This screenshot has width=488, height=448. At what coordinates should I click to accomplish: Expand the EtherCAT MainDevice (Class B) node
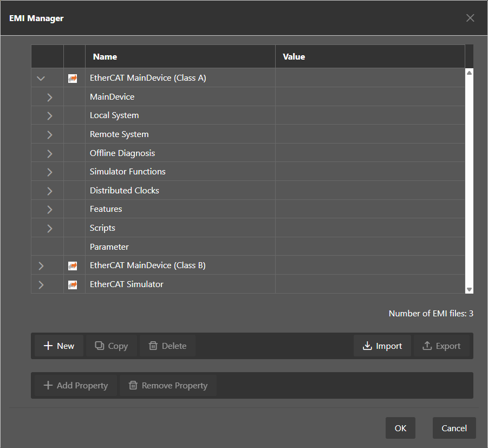click(x=41, y=266)
